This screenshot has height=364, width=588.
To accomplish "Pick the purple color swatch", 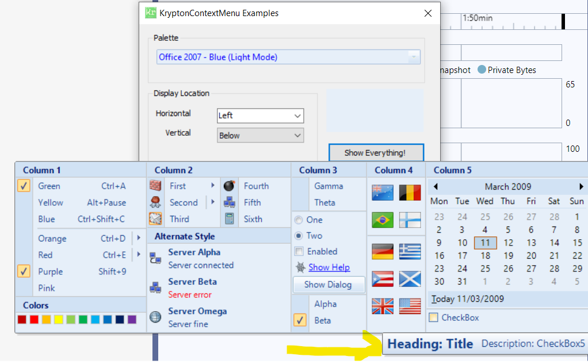I will [132, 319].
